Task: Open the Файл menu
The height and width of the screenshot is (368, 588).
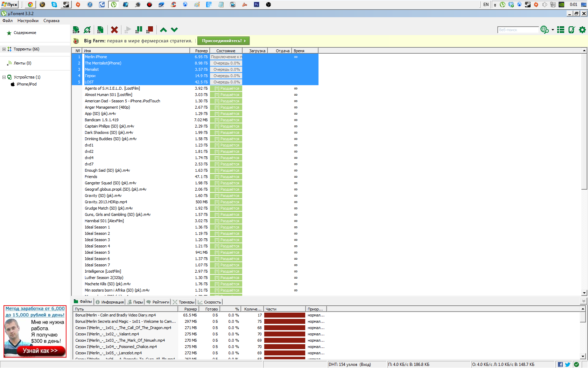Action: pos(8,21)
